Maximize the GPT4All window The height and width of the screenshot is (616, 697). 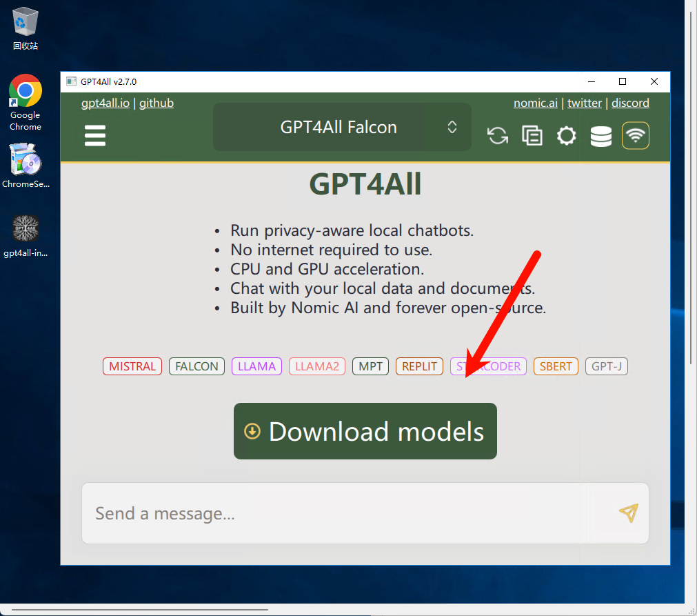pos(623,81)
